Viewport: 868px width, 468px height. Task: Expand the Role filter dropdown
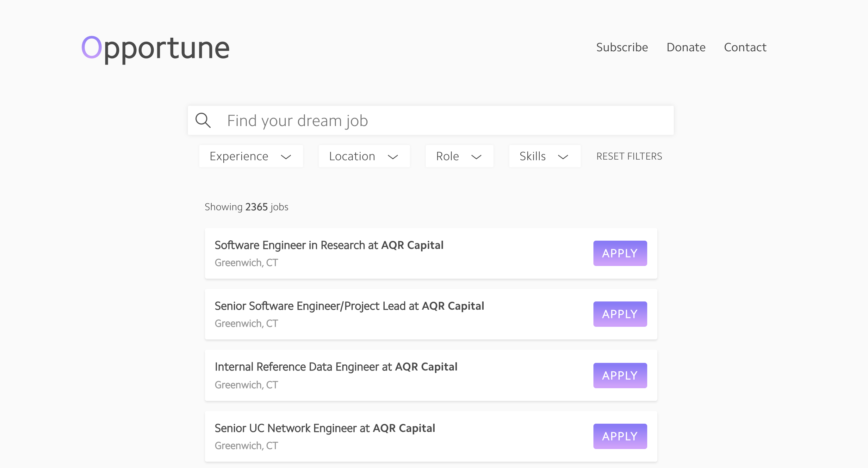459,156
